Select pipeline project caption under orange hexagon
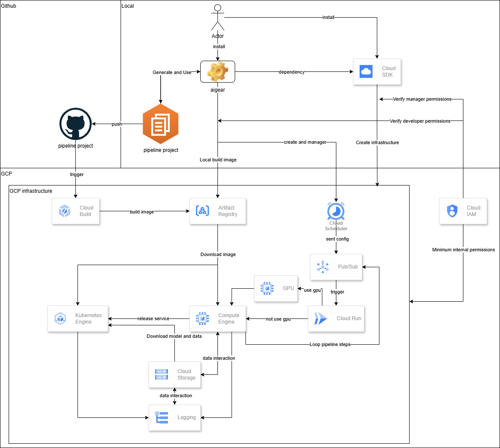This screenshot has height=448, width=500. [x=161, y=150]
